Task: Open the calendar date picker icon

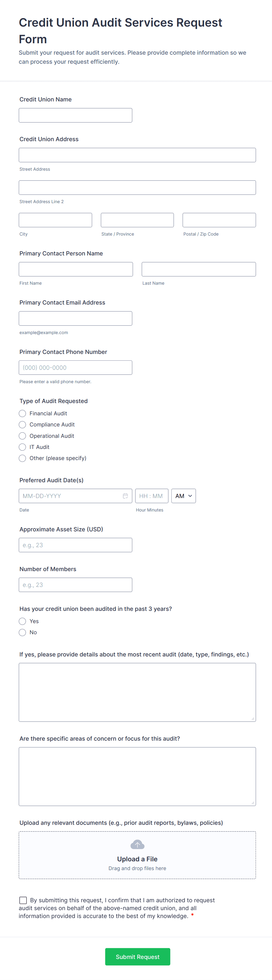Action: click(125, 496)
